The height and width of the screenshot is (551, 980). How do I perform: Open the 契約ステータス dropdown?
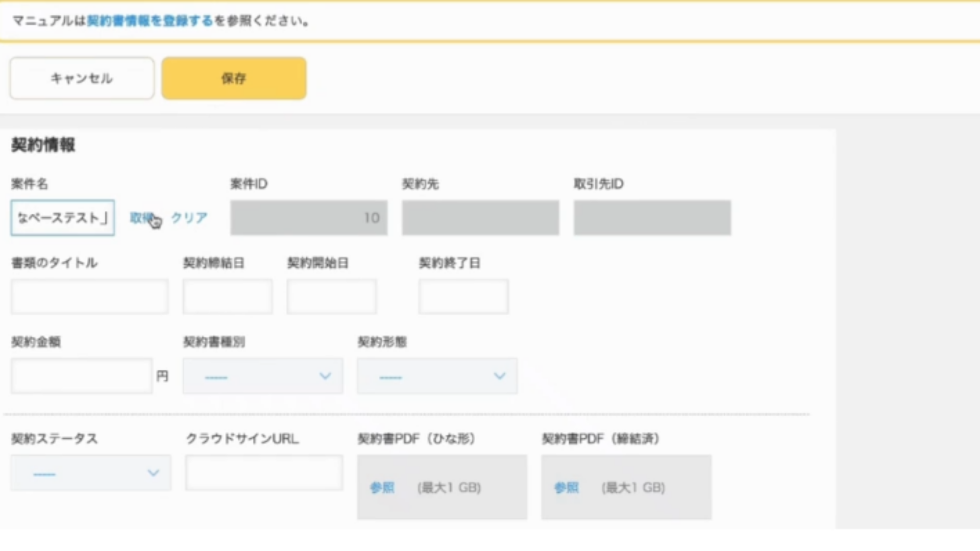(x=90, y=472)
